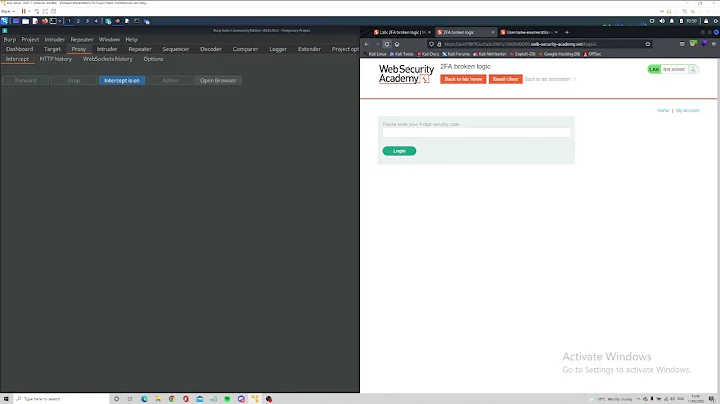Open the Extender tab
The image size is (720, 404).
(309, 49)
